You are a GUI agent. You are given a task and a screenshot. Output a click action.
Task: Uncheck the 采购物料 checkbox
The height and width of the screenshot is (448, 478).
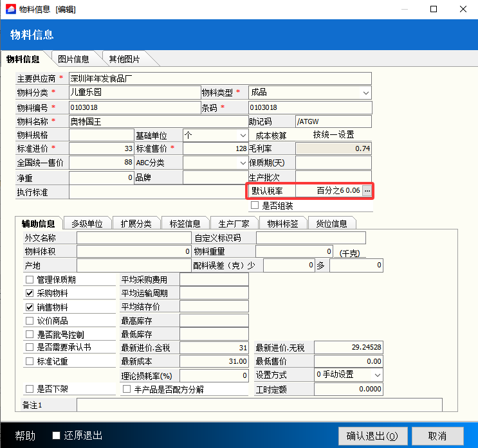(30, 293)
